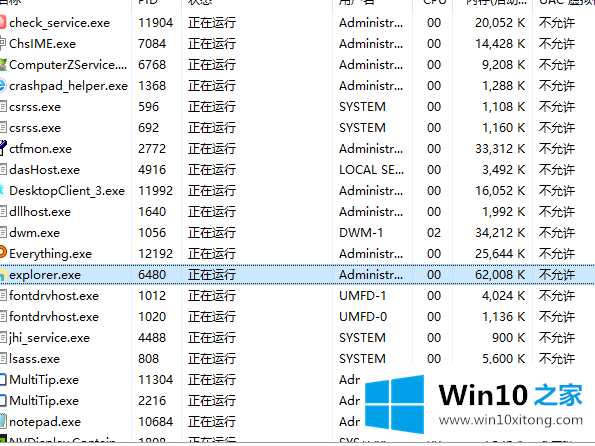Image resolution: width=595 pixels, height=446 pixels.
Task: Click PID value 6480 of explorer.exe
Action: (152, 275)
